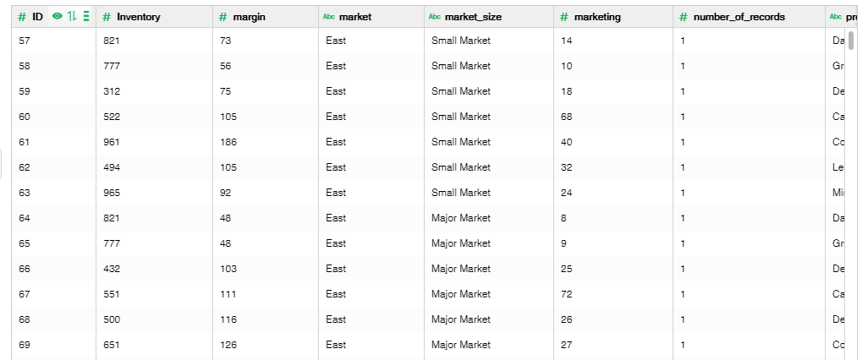
Task: Sort the ID column using arrows icon
Action: pyautogui.click(x=72, y=17)
